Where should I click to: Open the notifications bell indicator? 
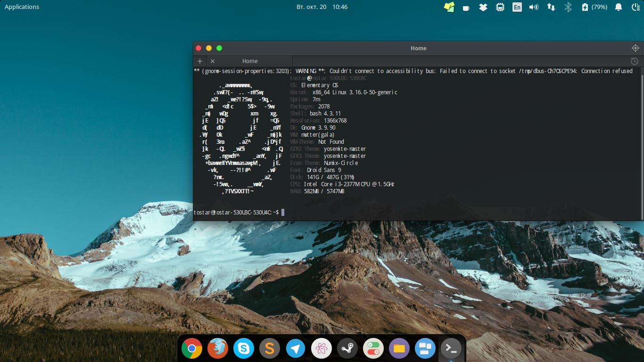[619, 7]
